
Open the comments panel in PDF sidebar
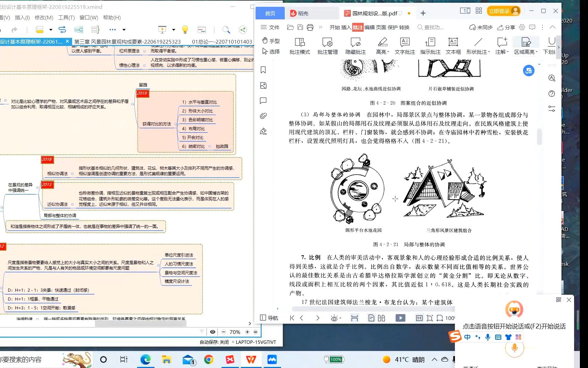point(263,101)
